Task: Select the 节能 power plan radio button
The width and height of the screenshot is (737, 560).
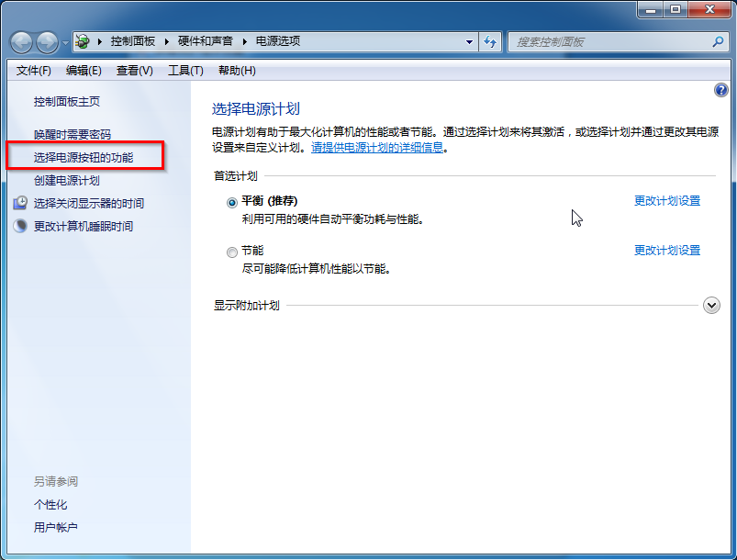Action: coord(231,252)
